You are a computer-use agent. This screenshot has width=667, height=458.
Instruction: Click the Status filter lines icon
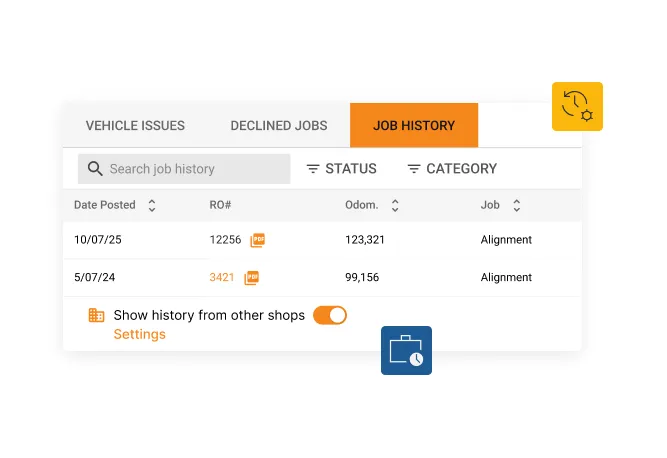(313, 169)
